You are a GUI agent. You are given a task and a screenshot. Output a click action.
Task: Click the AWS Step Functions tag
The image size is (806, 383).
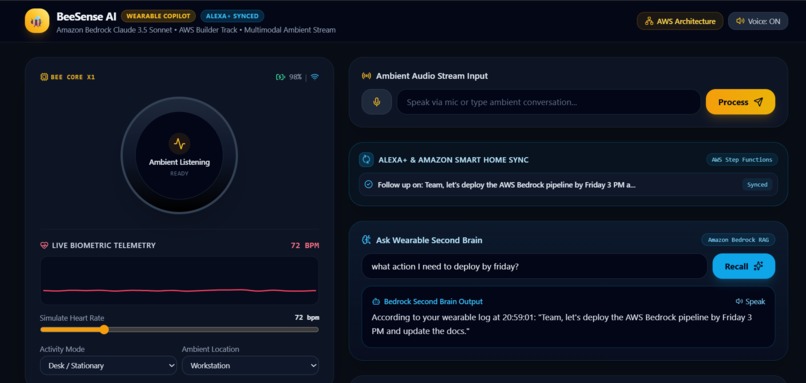[x=742, y=160]
